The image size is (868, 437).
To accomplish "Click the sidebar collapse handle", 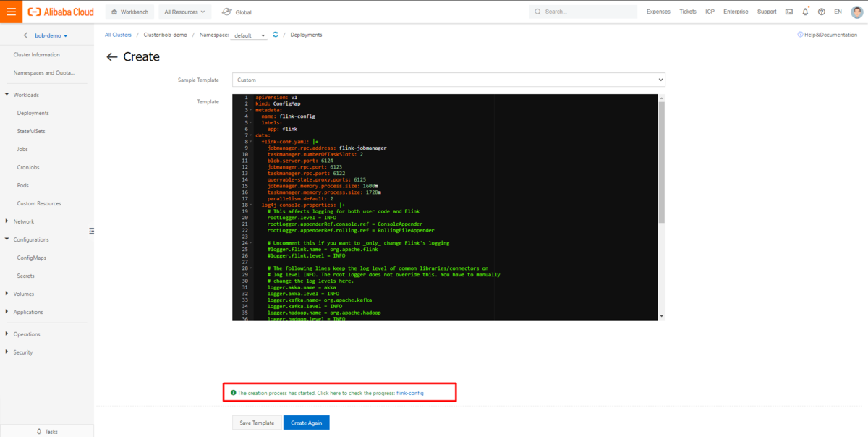I will pos(92,231).
